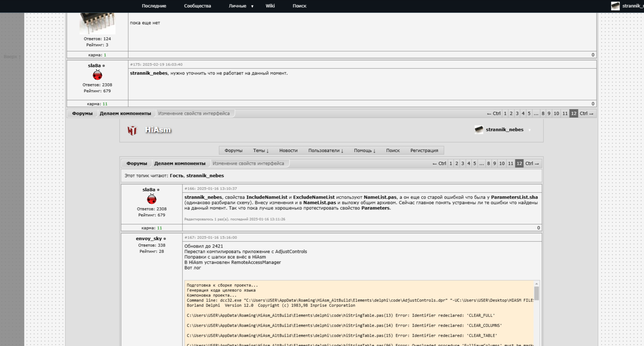This screenshot has height=346, width=644.
Task: Click sla8a's ladybug avatar in post #175
Action: click(x=97, y=75)
